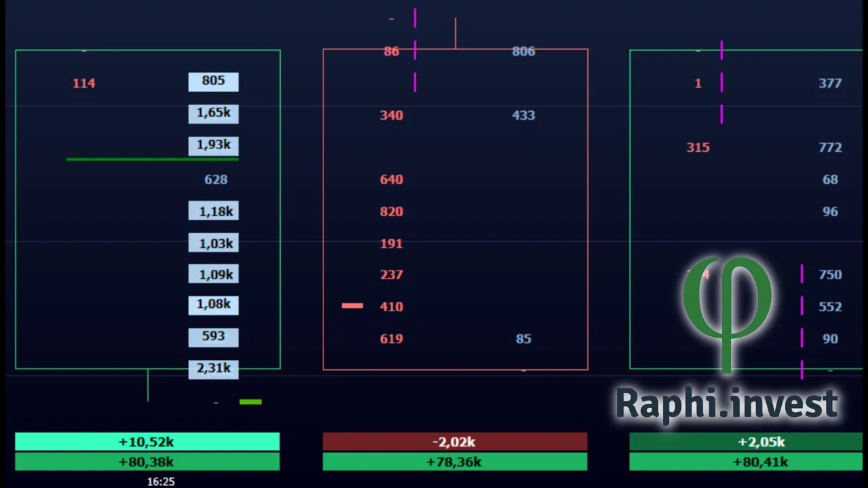Select the blue 433 value
This screenshot has width=868, height=488.
click(524, 115)
